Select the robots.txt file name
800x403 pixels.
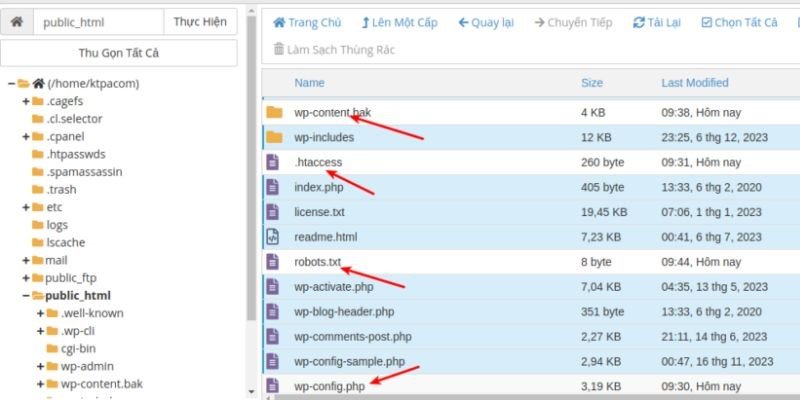[x=317, y=262]
